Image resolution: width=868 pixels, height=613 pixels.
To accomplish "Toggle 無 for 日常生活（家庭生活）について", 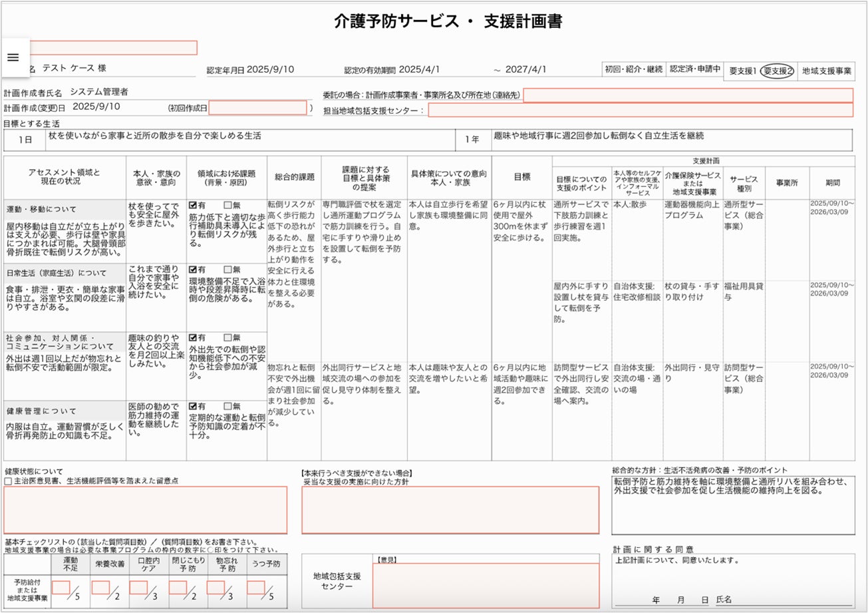I will tap(228, 270).
